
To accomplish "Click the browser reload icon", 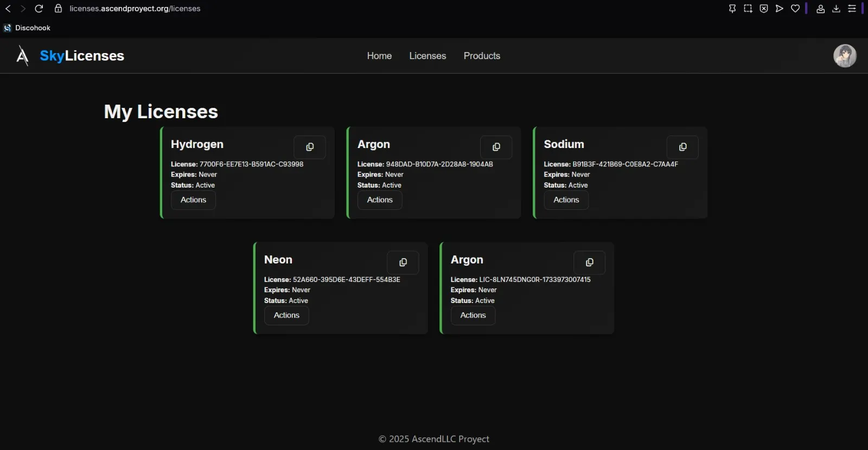I will point(39,9).
